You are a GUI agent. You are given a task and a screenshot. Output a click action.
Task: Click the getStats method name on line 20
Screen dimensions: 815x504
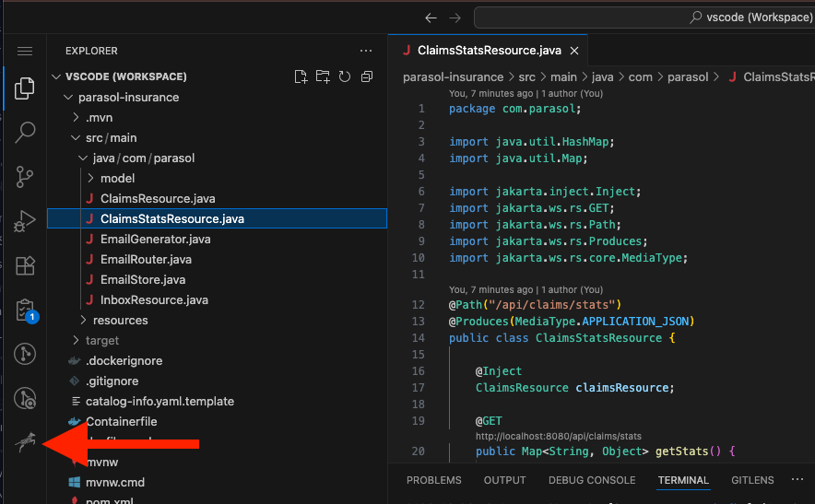coord(681,451)
